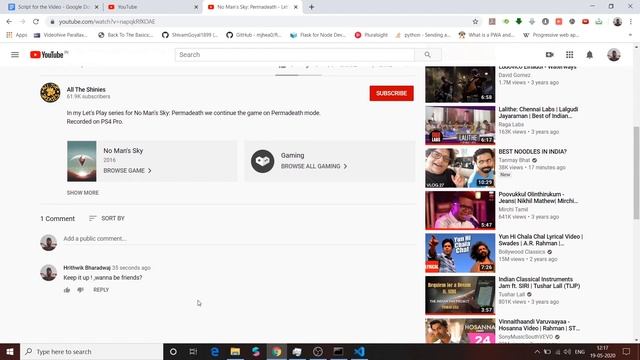This screenshot has height=360, width=640.
Task: Open the Windows Start menu
Action: click(x=10, y=351)
